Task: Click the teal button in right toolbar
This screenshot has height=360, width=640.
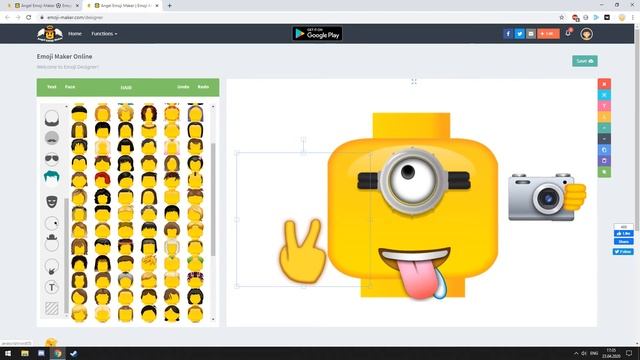Action: pos(604,128)
